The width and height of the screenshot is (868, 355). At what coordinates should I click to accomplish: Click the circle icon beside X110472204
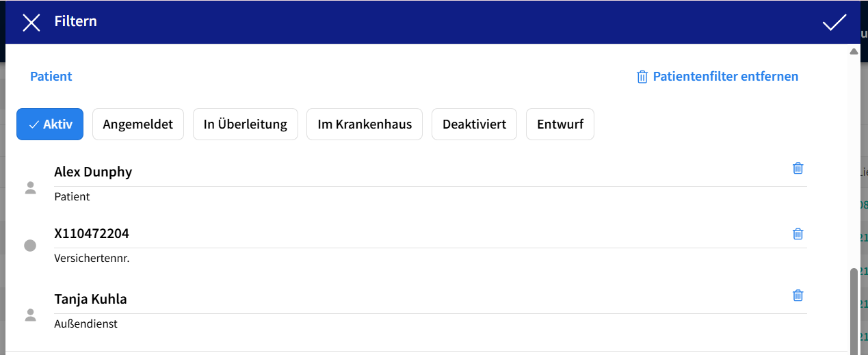(x=30, y=246)
